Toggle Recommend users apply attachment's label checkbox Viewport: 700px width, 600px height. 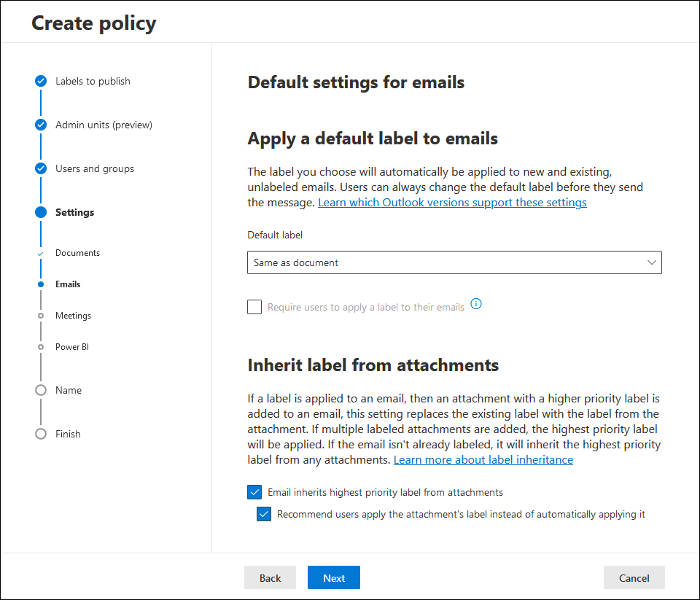pos(264,514)
